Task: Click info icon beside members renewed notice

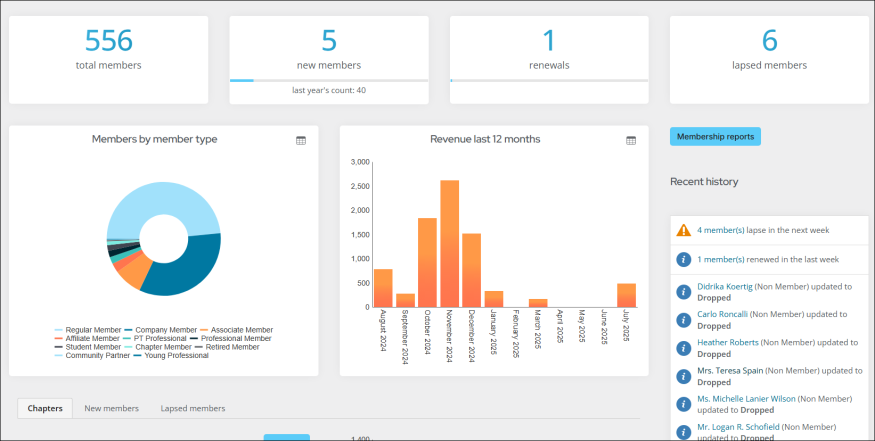Action: (x=684, y=259)
